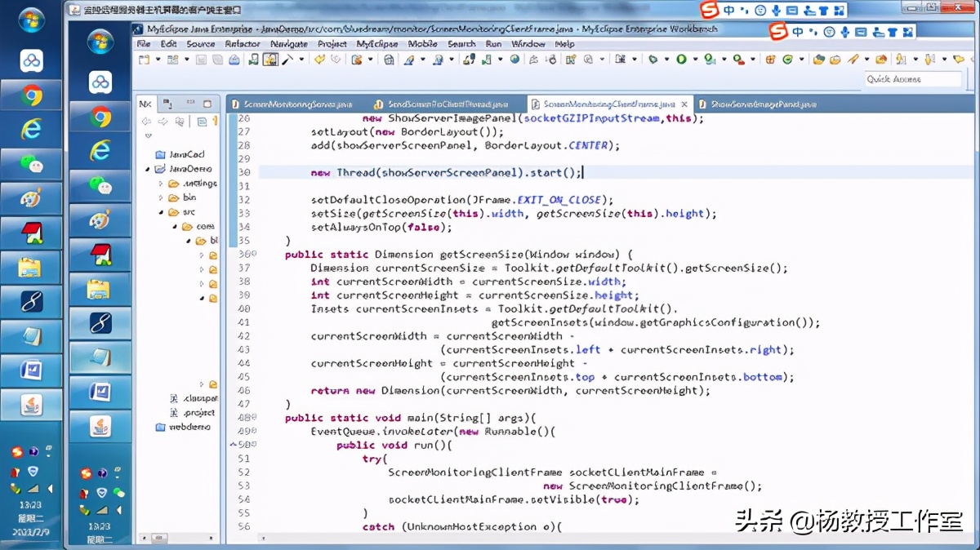Click Java app icon on mirrored inner taskbar
Viewport: 980px width, 550px height.
pyautogui.click(x=101, y=424)
